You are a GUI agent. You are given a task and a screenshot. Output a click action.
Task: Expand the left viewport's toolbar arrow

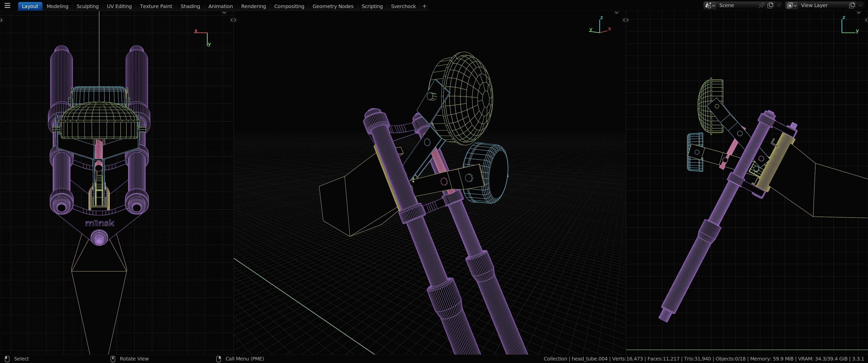point(2,20)
